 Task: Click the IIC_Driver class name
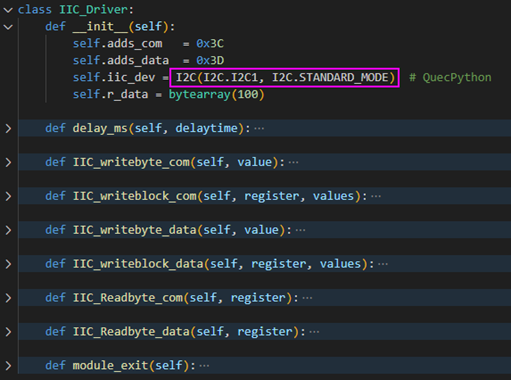click(x=94, y=10)
